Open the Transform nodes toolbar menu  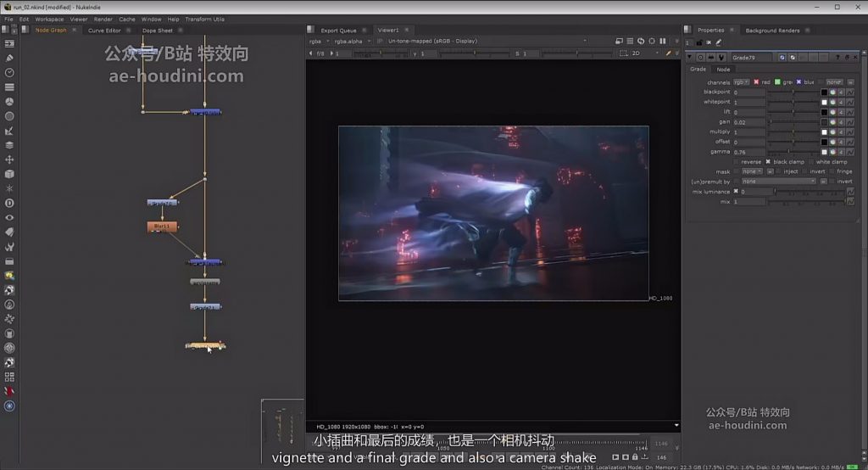point(9,159)
